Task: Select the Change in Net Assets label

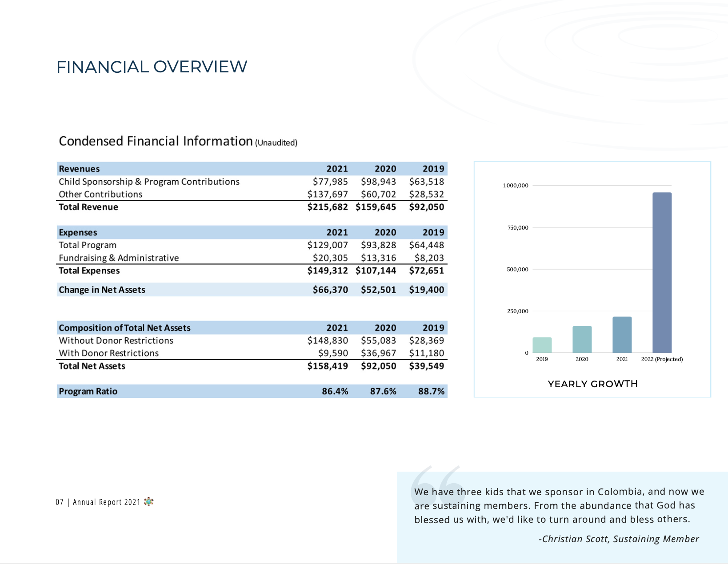Action: [102, 290]
